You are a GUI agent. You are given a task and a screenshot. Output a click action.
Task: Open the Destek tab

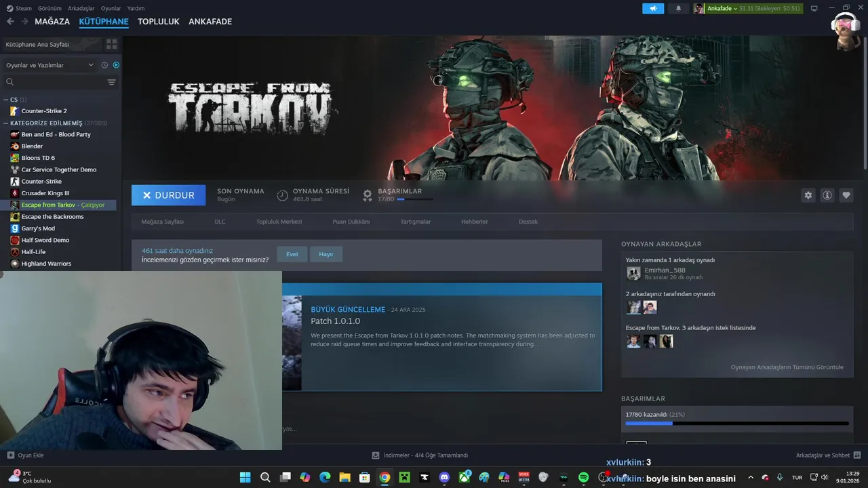click(x=528, y=222)
